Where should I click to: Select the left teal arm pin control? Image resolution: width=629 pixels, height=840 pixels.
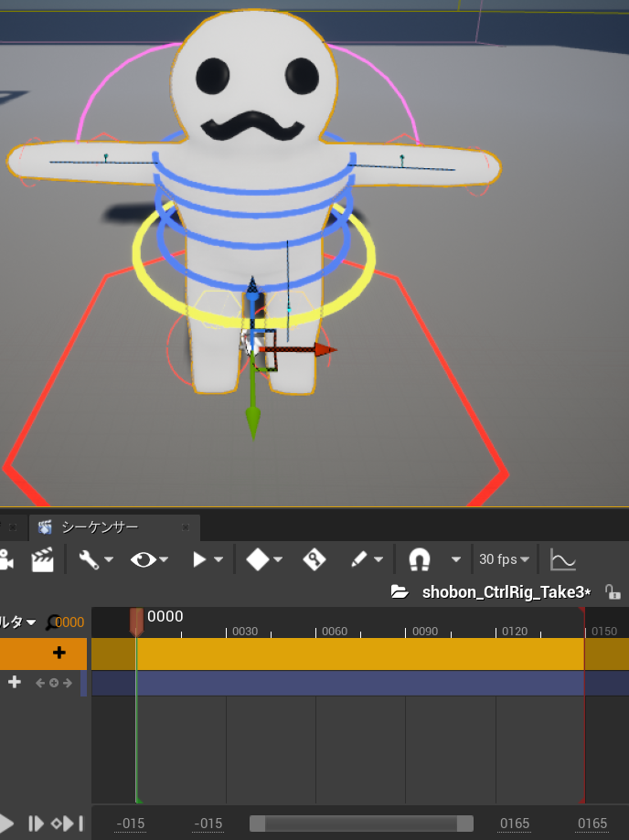click(x=106, y=157)
